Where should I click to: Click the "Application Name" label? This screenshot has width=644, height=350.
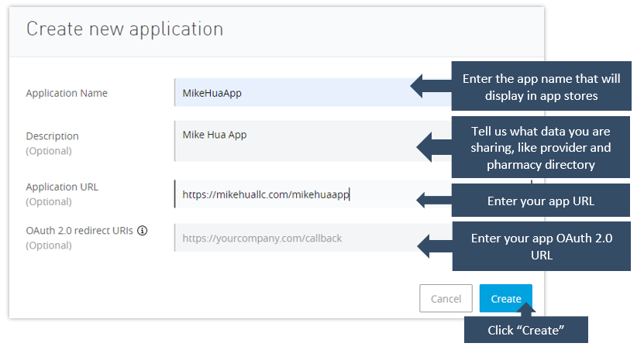(x=67, y=93)
